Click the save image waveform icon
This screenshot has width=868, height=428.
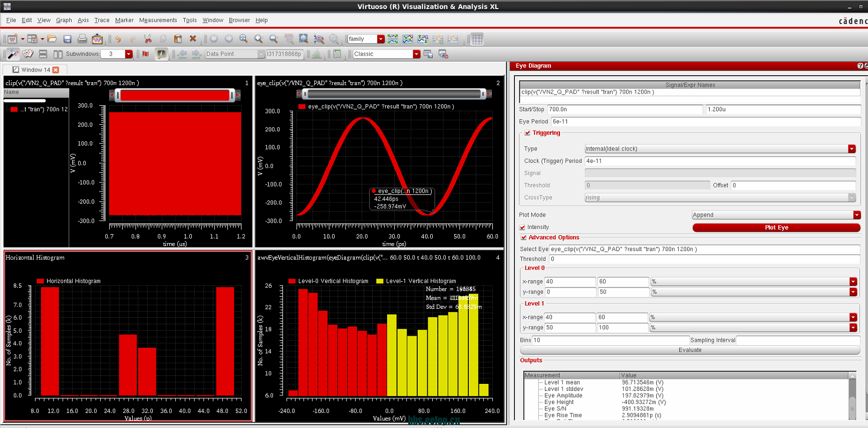(x=97, y=39)
